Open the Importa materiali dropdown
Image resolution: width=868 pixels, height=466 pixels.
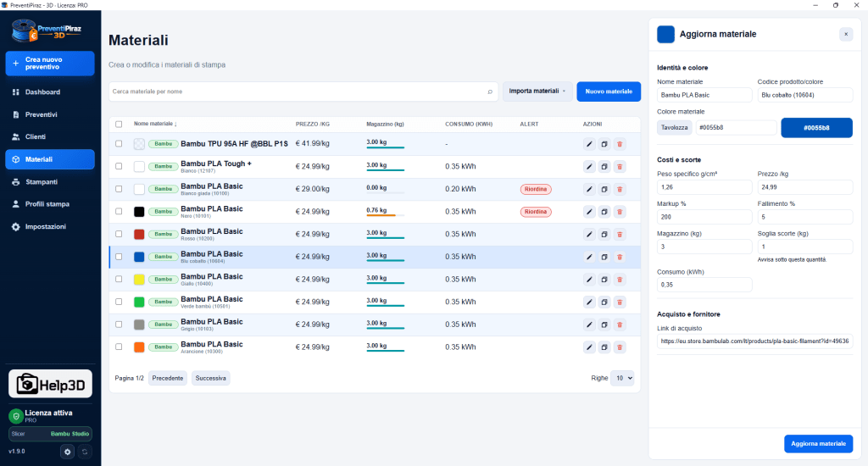point(537,92)
